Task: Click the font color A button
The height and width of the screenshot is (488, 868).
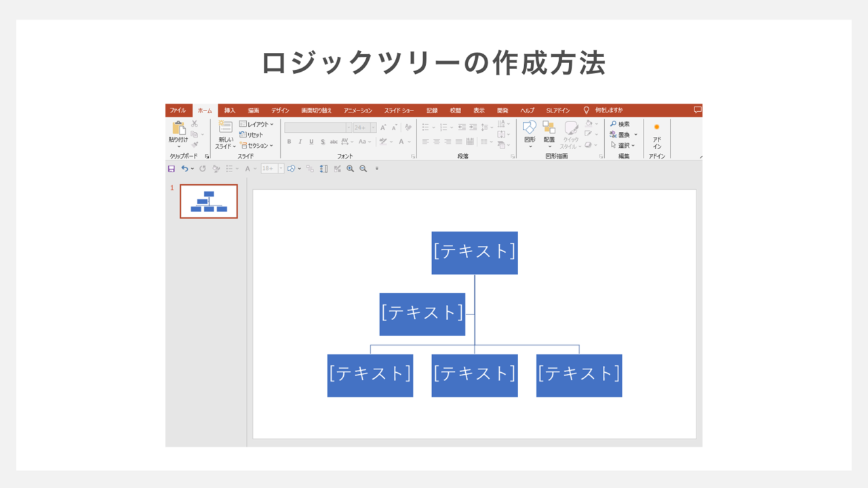Action: pyautogui.click(x=401, y=142)
